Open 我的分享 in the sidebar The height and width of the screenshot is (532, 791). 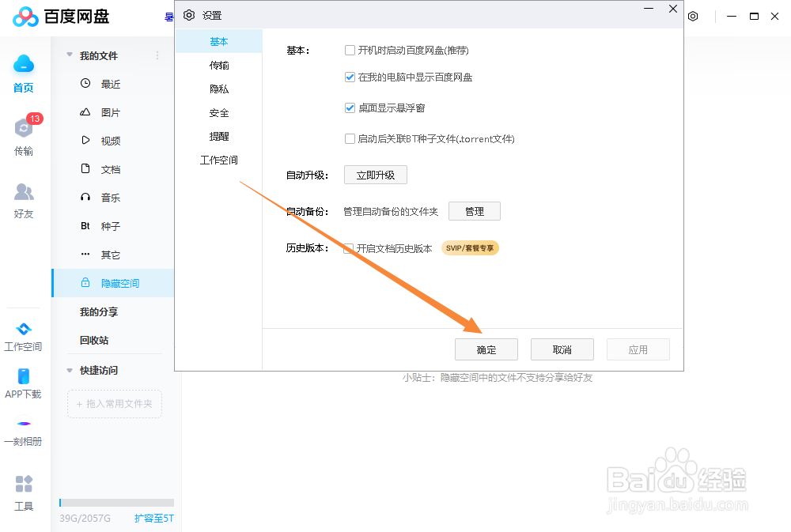tap(99, 311)
